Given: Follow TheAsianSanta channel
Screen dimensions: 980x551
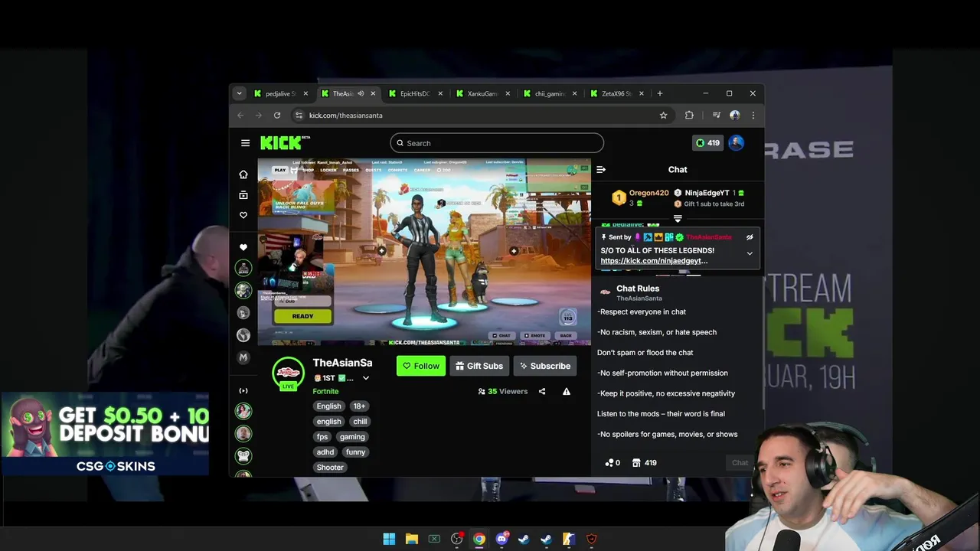Looking at the screenshot, I should pyautogui.click(x=420, y=366).
